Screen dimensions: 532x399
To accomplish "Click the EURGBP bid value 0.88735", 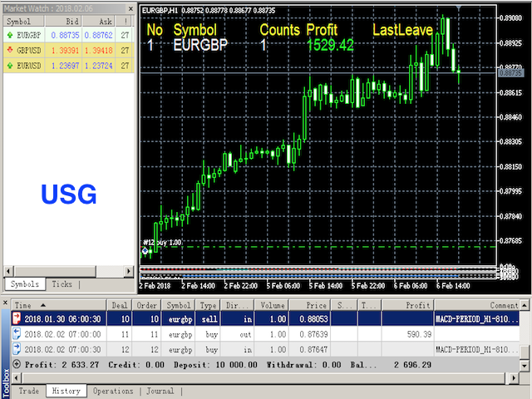I will tap(65, 35).
